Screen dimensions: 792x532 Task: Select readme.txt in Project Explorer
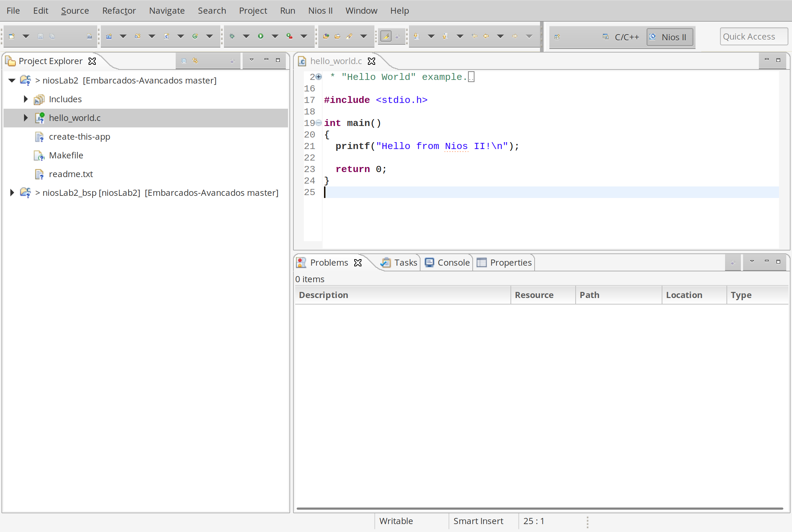[71, 174]
